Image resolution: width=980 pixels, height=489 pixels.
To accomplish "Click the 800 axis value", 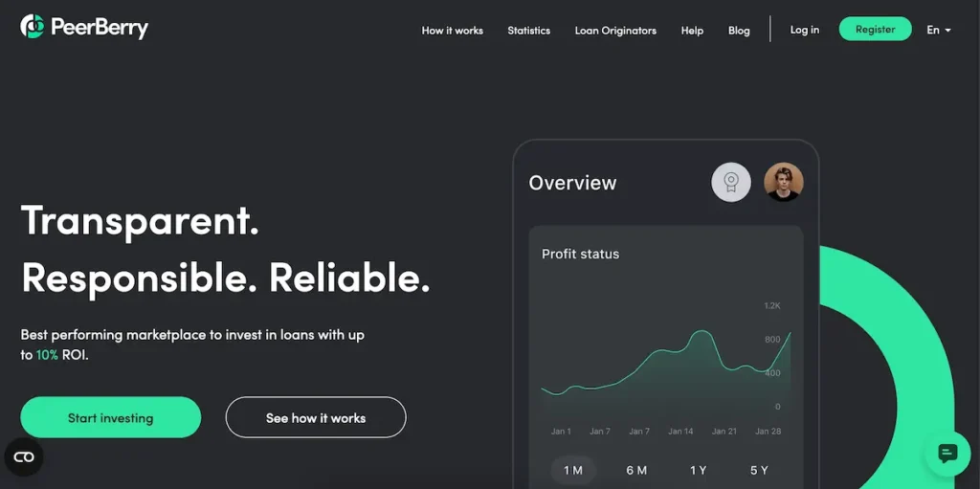I will [x=772, y=340].
